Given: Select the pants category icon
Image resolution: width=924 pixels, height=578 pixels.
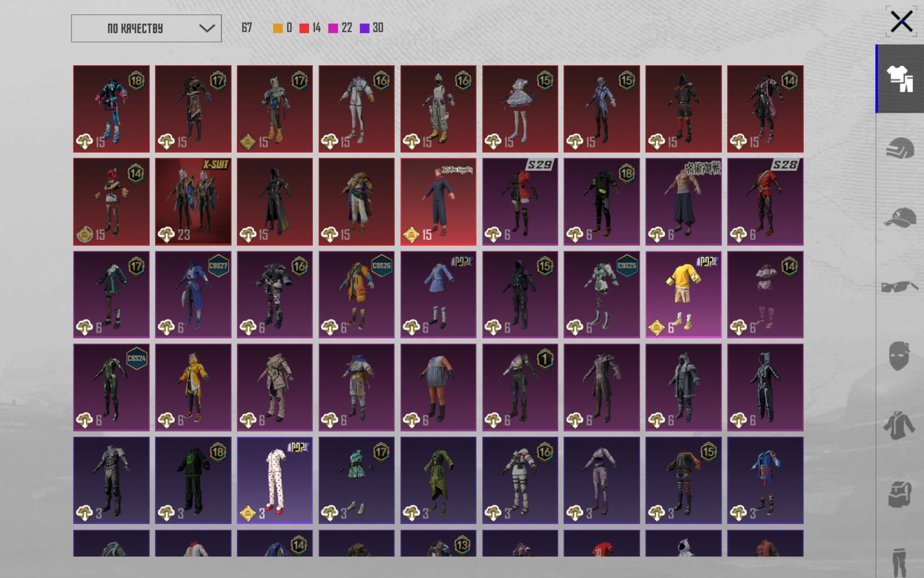Looking at the screenshot, I should click(900, 563).
